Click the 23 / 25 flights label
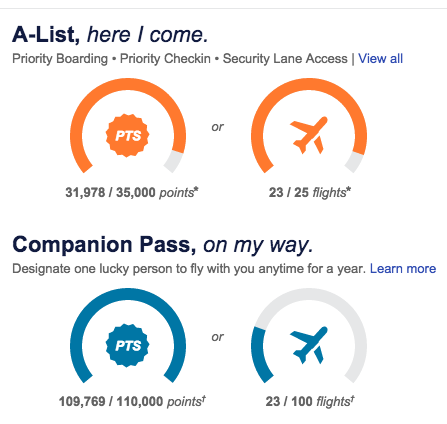447x424 pixels. tap(310, 193)
